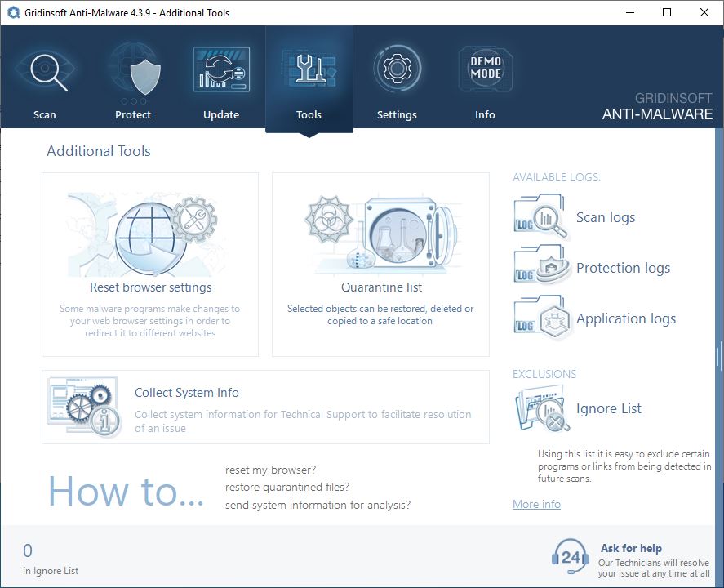The height and width of the screenshot is (588, 724).
Task: Open the Settings tab label
Action: pos(397,114)
